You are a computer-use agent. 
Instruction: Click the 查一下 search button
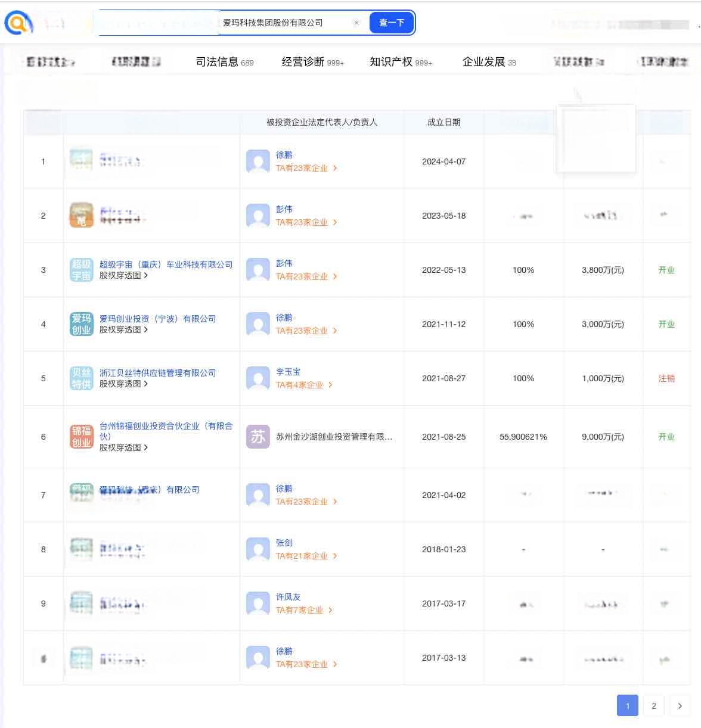tap(392, 23)
